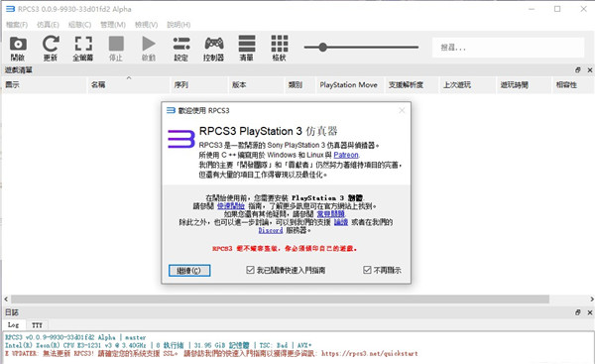
Task: Switch to Grid view icon
Action: click(280, 44)
